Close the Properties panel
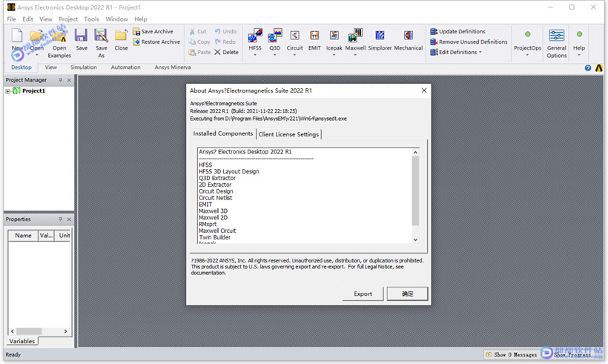This screenshot has width=608, height=364. 69,219
